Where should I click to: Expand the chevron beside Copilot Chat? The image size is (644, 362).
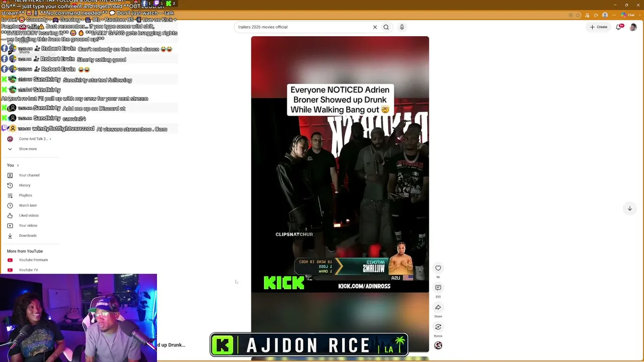tap(639, 15)
